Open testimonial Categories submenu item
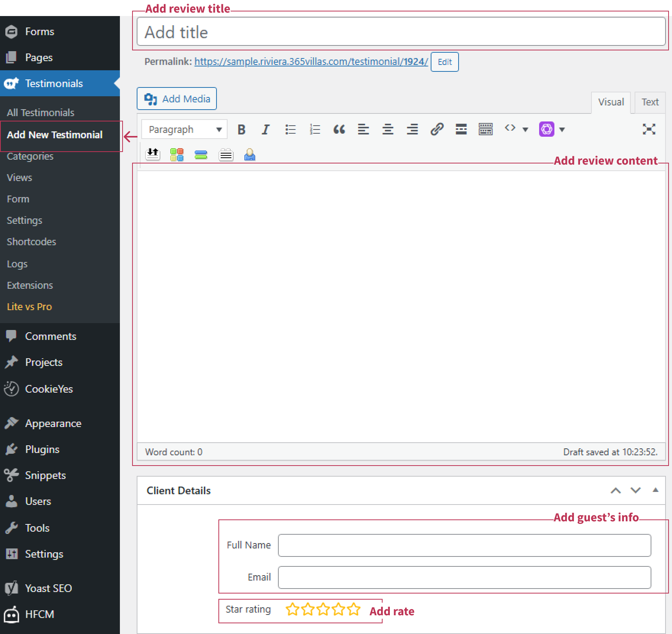This screenshot has height=634, width=672. [x=30, y=156]
